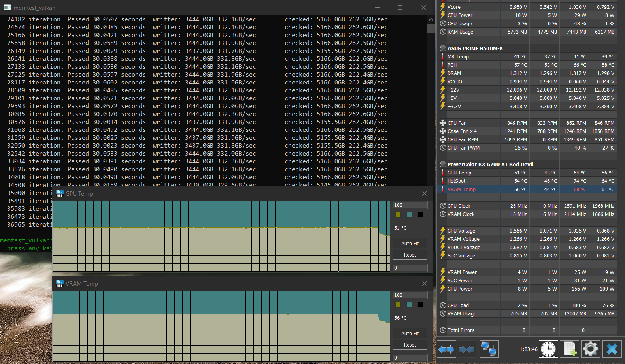
Task: Click Reset in the GPU Temp graph
Action: [410, 255]
